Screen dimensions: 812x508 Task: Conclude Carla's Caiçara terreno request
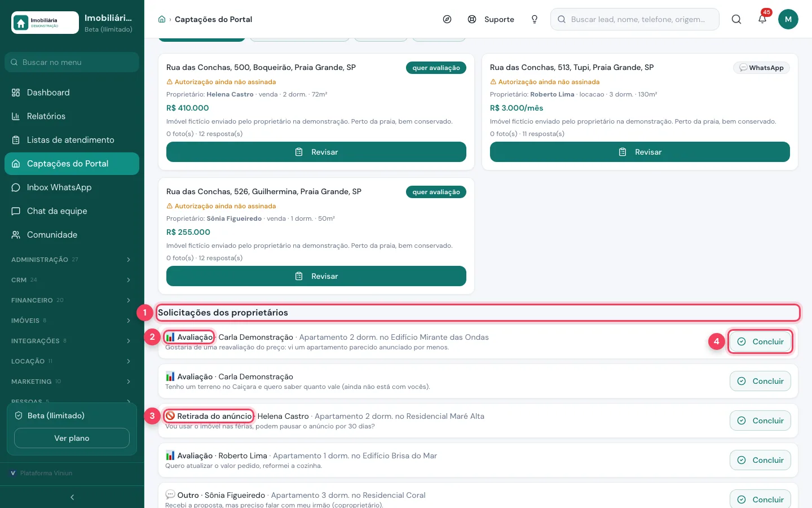coord(760,381)
